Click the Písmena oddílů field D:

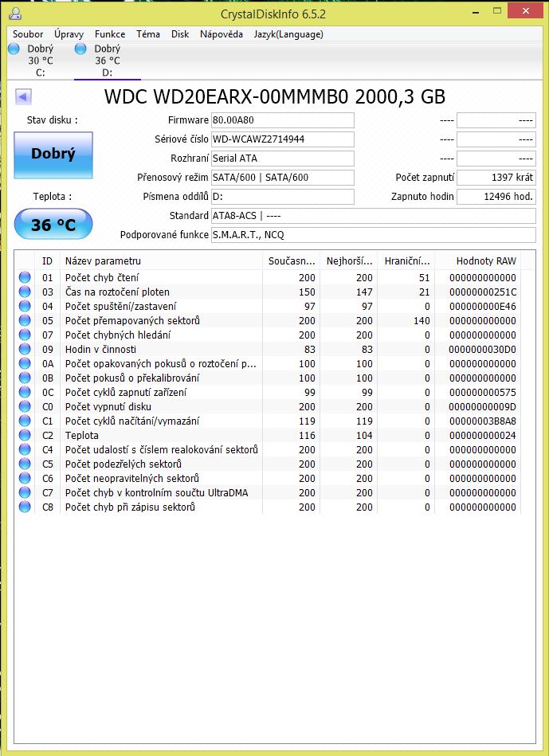[283, 197]
